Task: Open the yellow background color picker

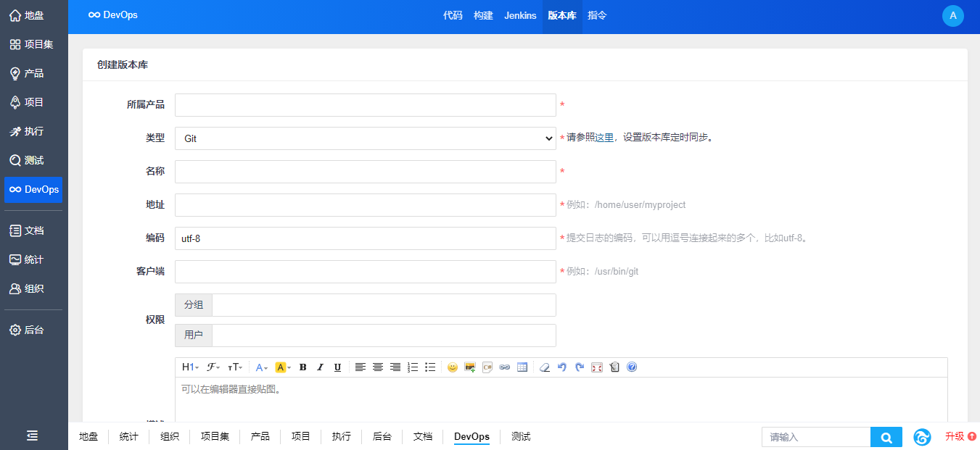Action: (x=283, y=367)
